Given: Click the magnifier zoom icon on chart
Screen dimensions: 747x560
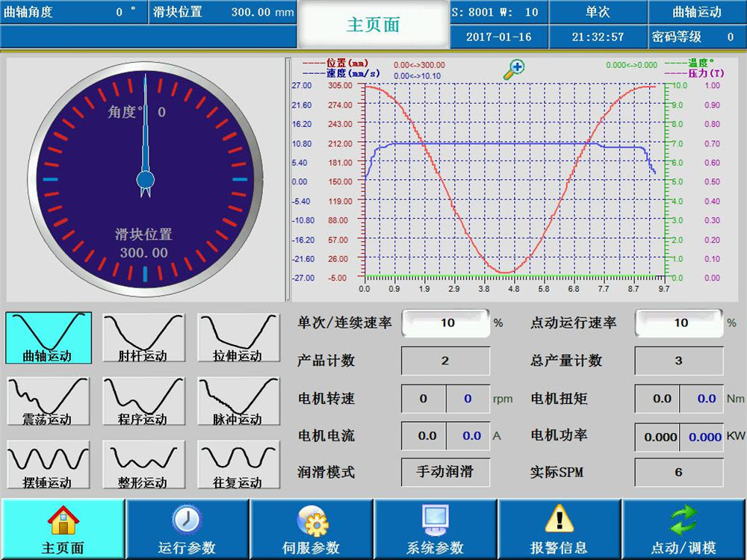Looking at the screenshot, I should coord(513,69).
